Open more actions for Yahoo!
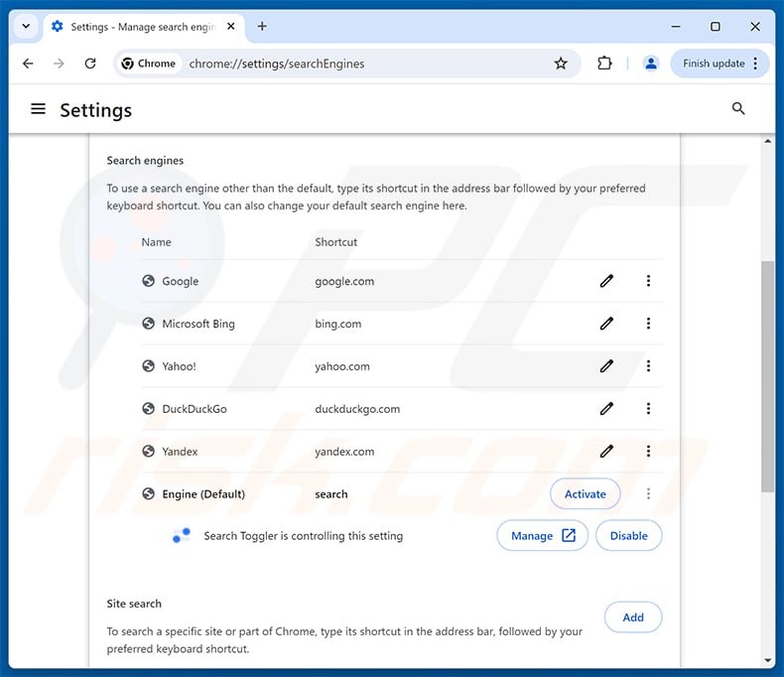The width and height of the screenshot is (784, 677). (648, 366)
